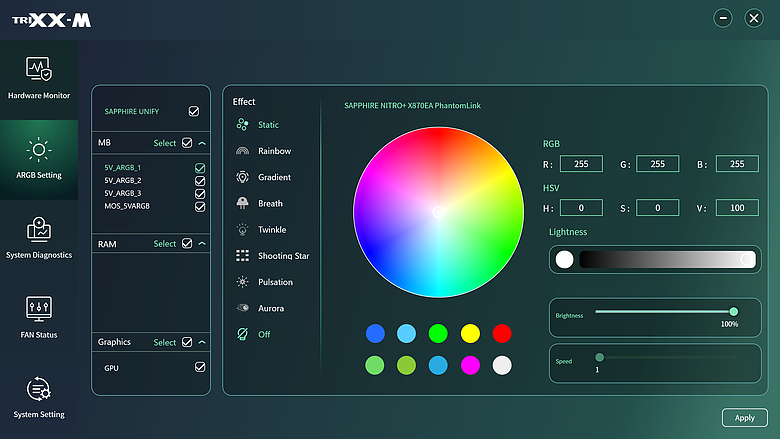The width and height of the screenshot is (780, 439).
Task: Click the S saturation input field
Action: click(x=657, y=208)
